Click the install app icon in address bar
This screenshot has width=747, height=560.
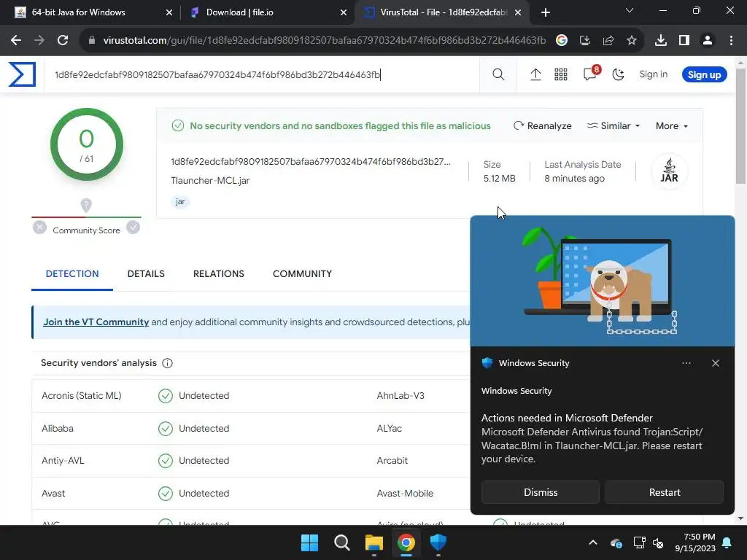(x=585, y=41)
